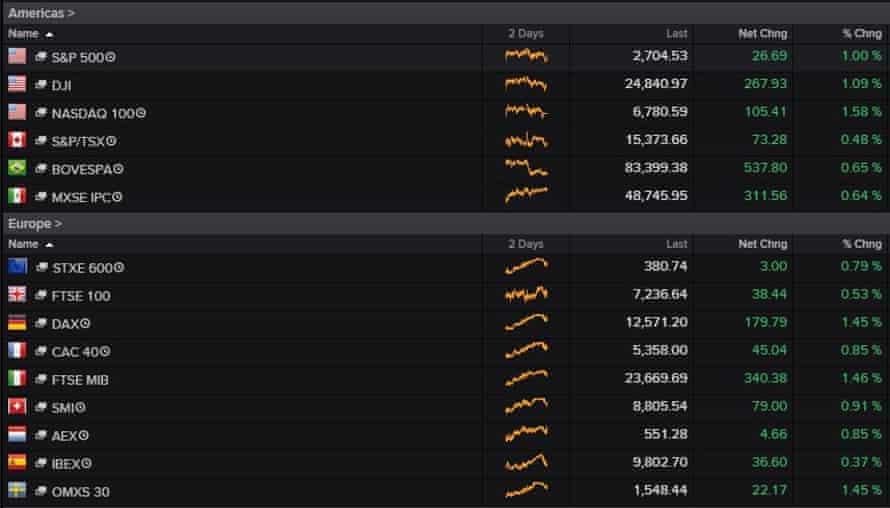Click the Canada flag beside S&P/TSX
The height and width of the screenshot is (508, 890).
click(17, 140)
